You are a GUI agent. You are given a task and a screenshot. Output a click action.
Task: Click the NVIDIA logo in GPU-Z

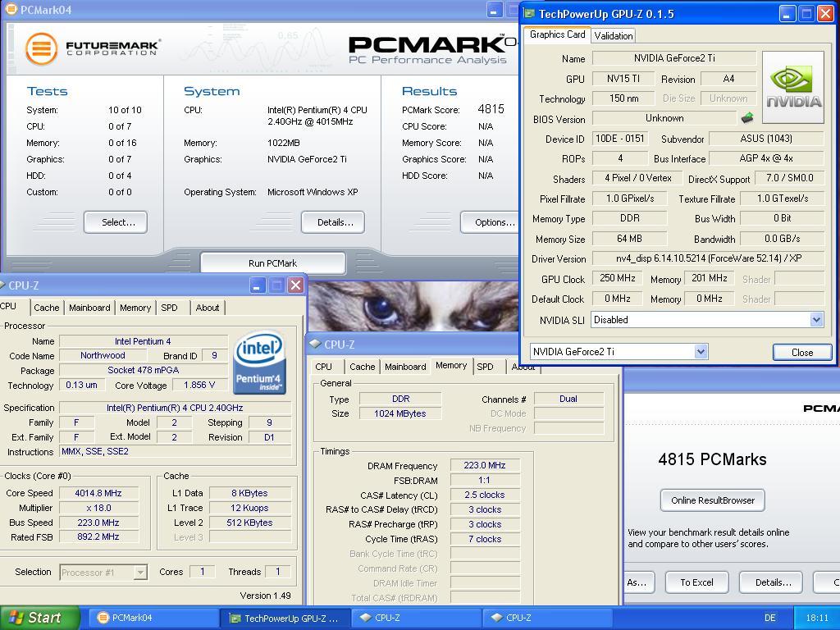[x=793, y=87]
